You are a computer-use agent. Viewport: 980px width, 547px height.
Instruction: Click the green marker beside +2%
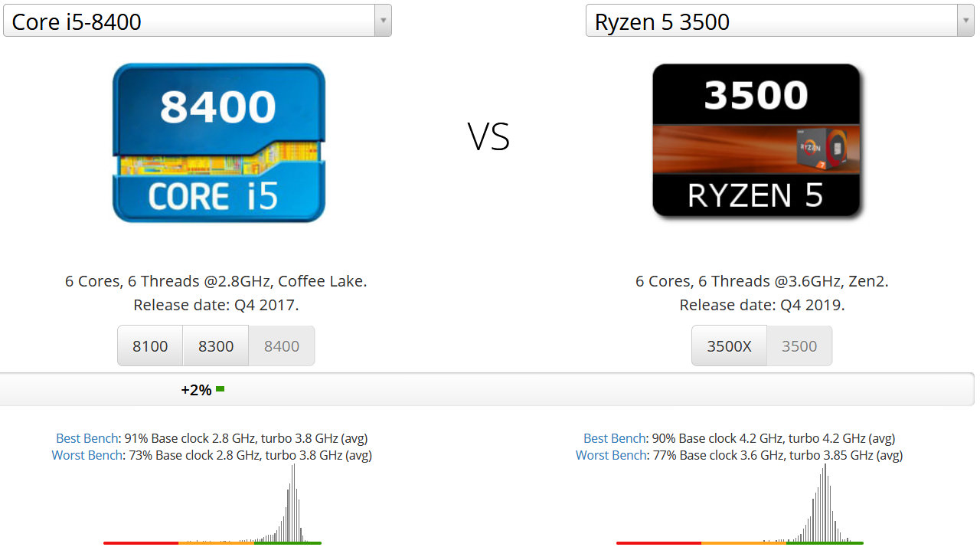(x=220, y=388)
